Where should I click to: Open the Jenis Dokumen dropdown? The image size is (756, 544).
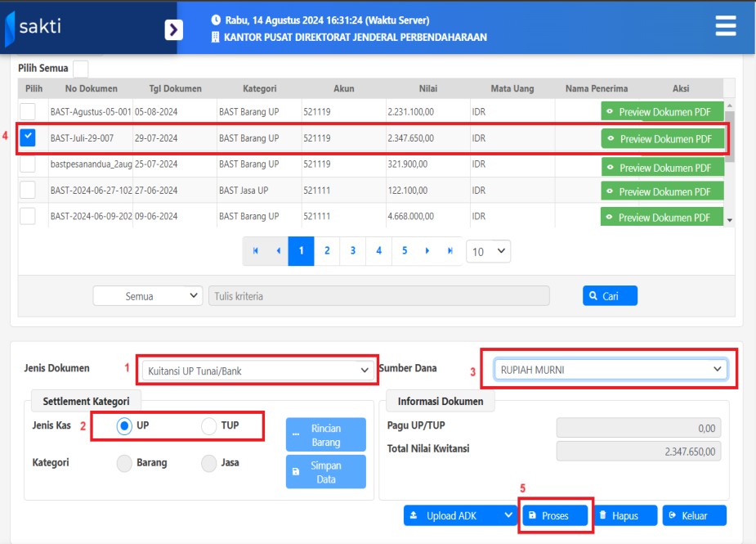(x=257, y=371)
